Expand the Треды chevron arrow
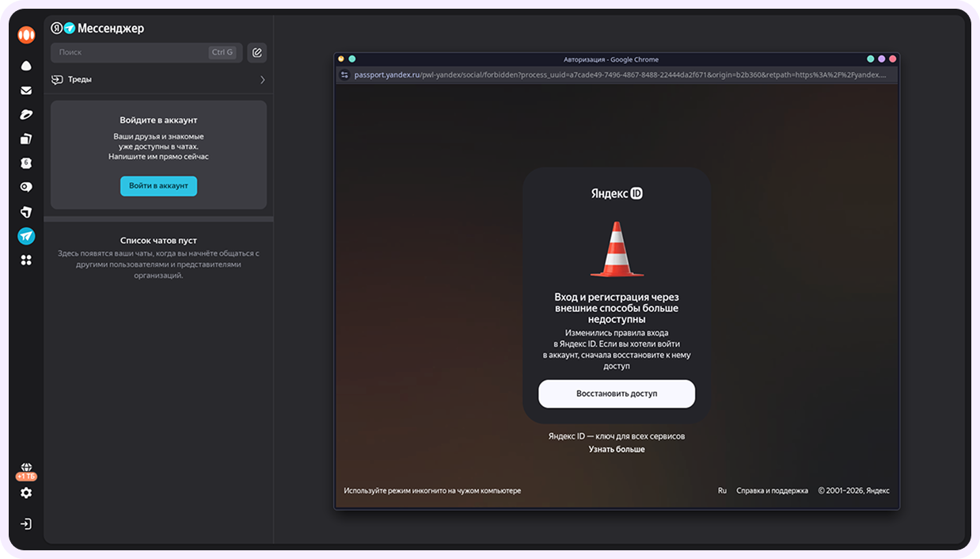Image resolution: width=980 pixels, height=559 pixels. (262, 79)
